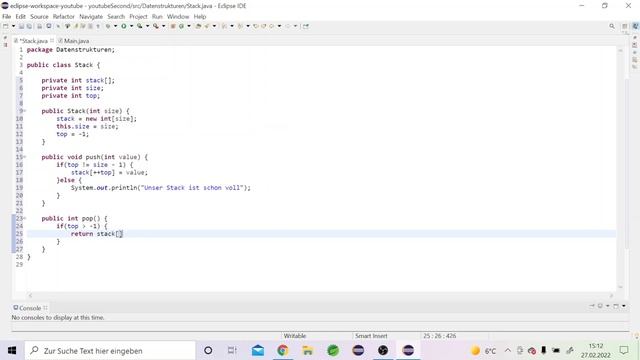The width and height of the screenshot is (640, 360).
Task: Click the Save All toolbar icon
Action: click(x=29, y=26)
